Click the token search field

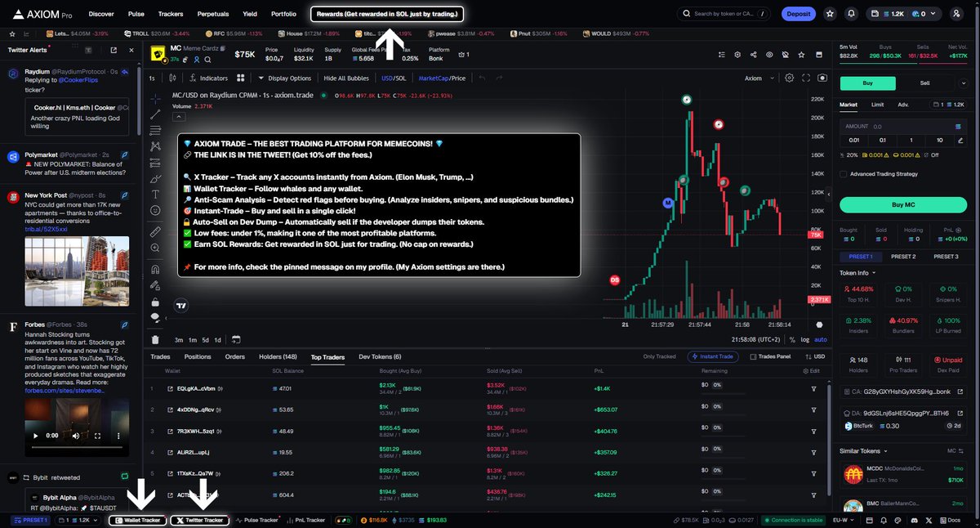(x=724, y=14)
